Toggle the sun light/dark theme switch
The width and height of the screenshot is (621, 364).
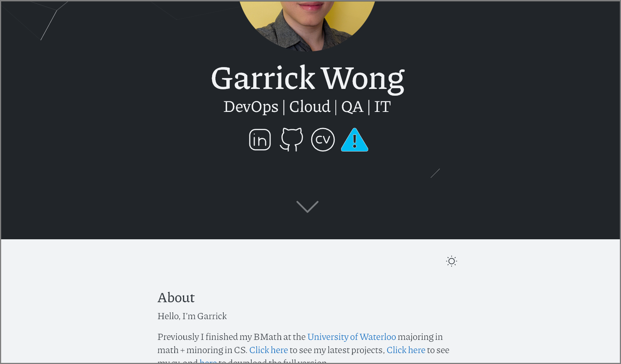click(x=452, y=261)
